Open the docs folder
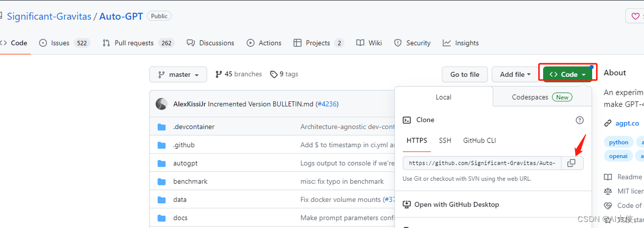Image resolution: width=644 pixels, height=228 pixels. (180, 218)
